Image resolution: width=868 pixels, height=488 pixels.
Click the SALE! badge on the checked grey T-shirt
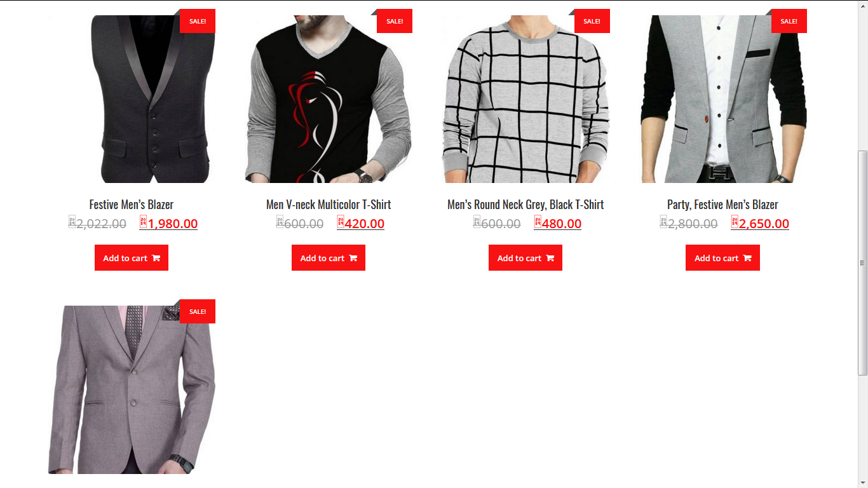click(592, 21)
